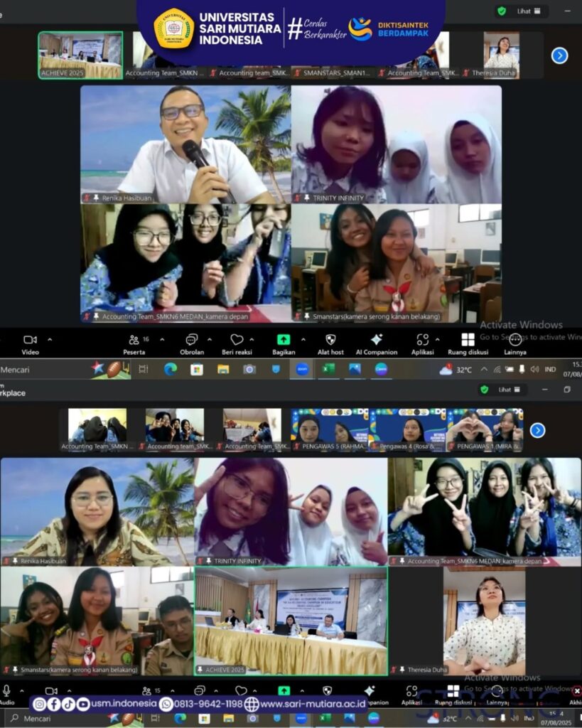Open Lihat view menu, lower Zoom window
Image resolution: width=582 pixels, height=728 pixels.
coord(509,390)
